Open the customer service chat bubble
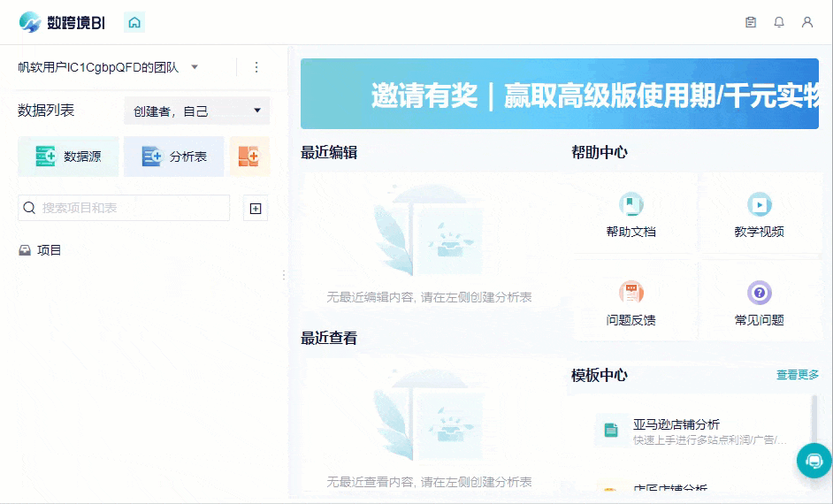 pyautogui.click(x=814, y=461)
